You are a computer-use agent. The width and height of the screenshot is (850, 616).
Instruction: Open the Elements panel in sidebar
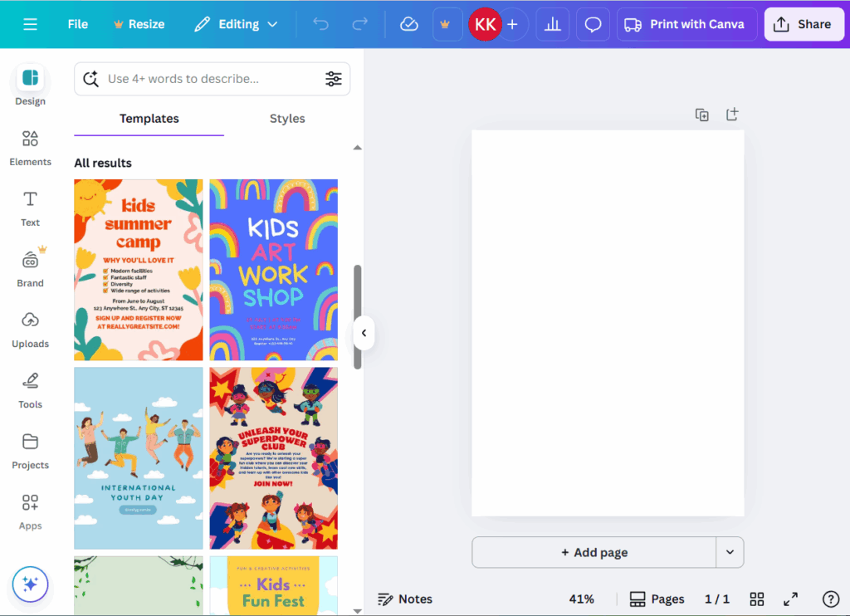(30, 148)
